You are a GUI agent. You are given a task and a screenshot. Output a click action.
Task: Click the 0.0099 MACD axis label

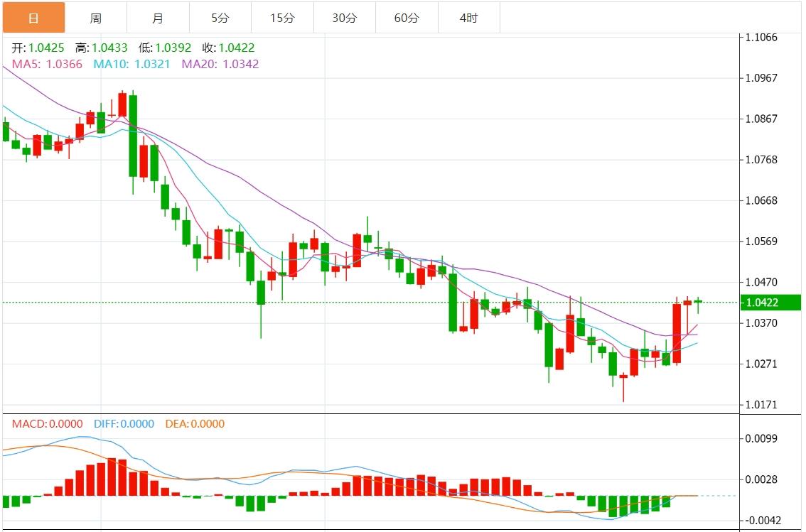point(761,438)
